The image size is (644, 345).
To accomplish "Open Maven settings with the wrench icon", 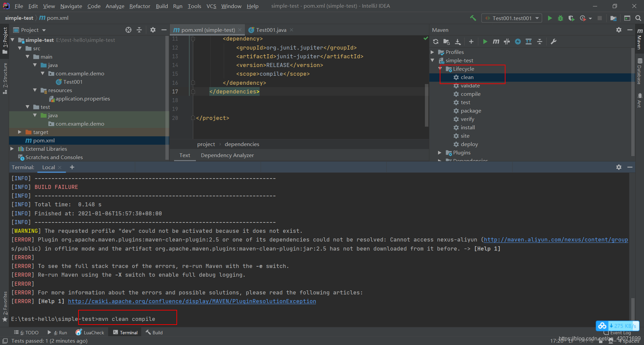I will 553,42.
